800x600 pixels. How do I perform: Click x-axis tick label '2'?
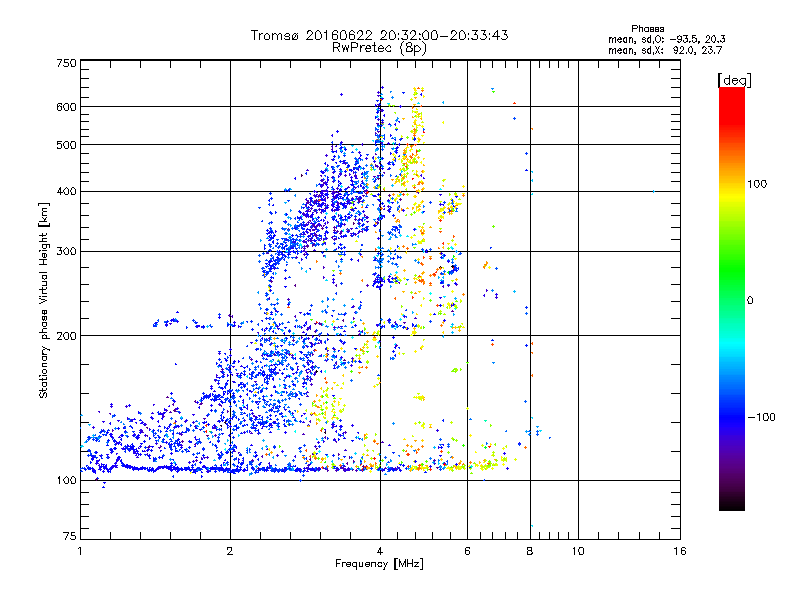pyautogui.click(x=230, y=551)
